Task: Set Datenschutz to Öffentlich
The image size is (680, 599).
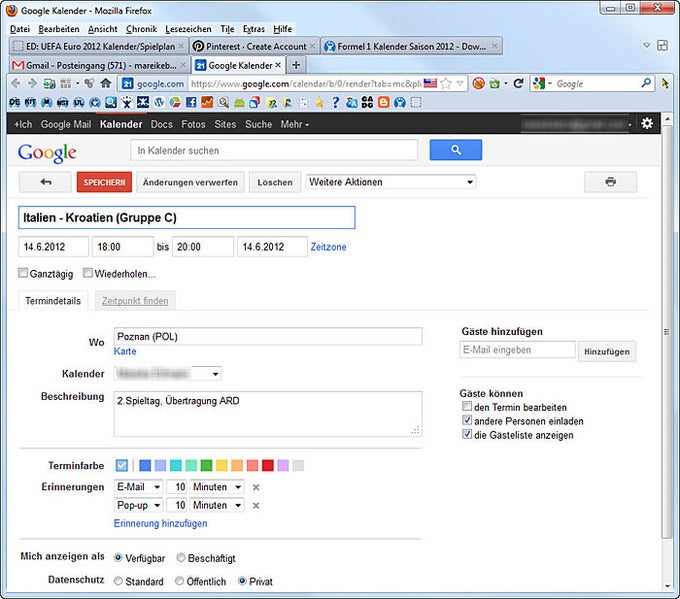Action: click(x=179, y=581)
